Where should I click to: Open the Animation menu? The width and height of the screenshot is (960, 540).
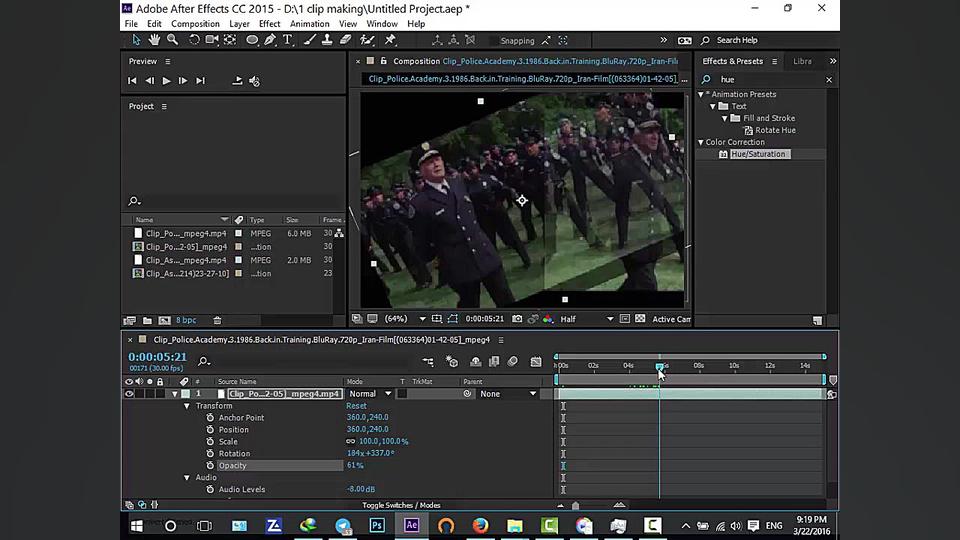pyautogui.click(x=309, y=24)
